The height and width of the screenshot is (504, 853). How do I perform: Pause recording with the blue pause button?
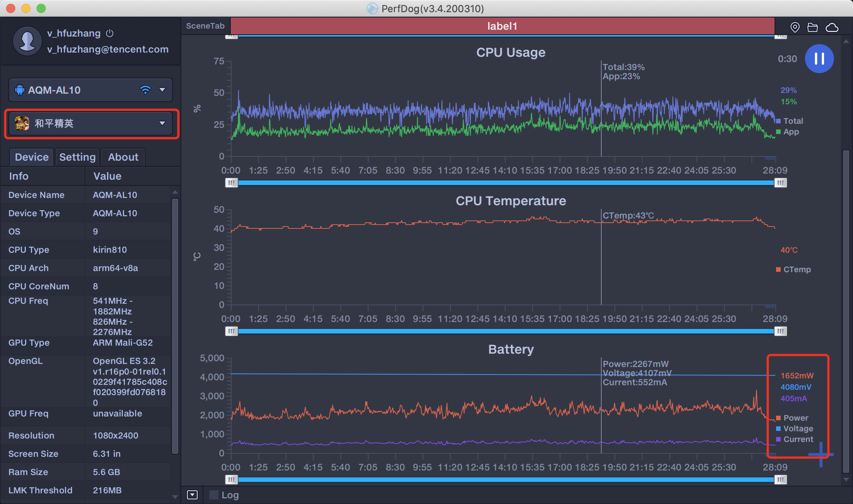pyautogui.click(x=819, y=59)
